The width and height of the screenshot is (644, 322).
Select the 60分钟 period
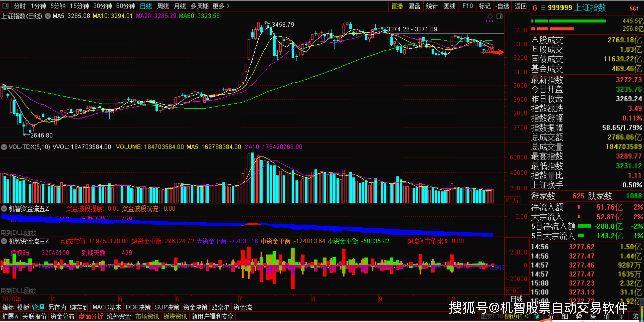coord(125,6)
